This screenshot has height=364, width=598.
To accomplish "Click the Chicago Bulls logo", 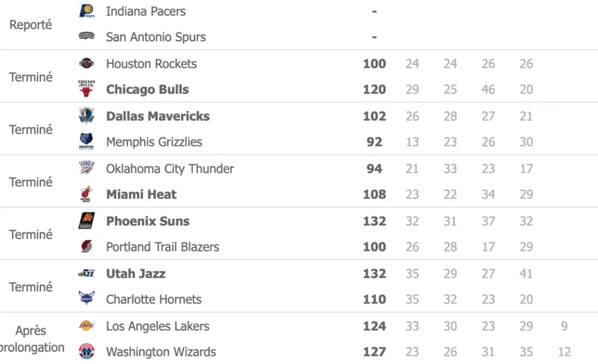I will [86, 89].
